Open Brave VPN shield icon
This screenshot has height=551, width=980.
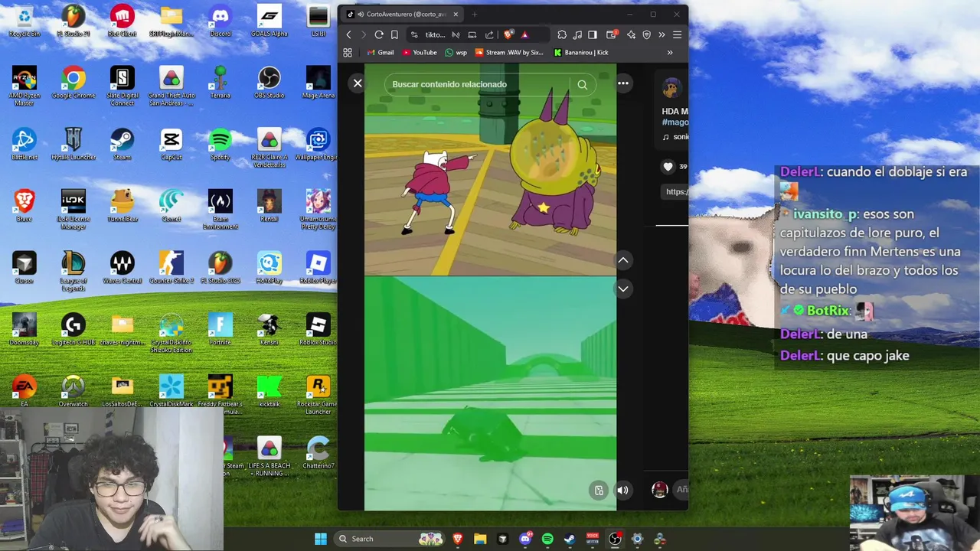click(x=646, y=34)
